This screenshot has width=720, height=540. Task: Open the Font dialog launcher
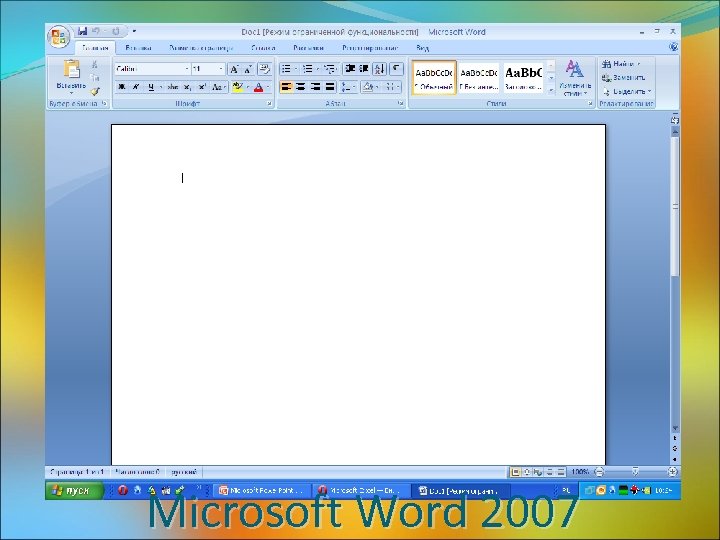(270, 104)
